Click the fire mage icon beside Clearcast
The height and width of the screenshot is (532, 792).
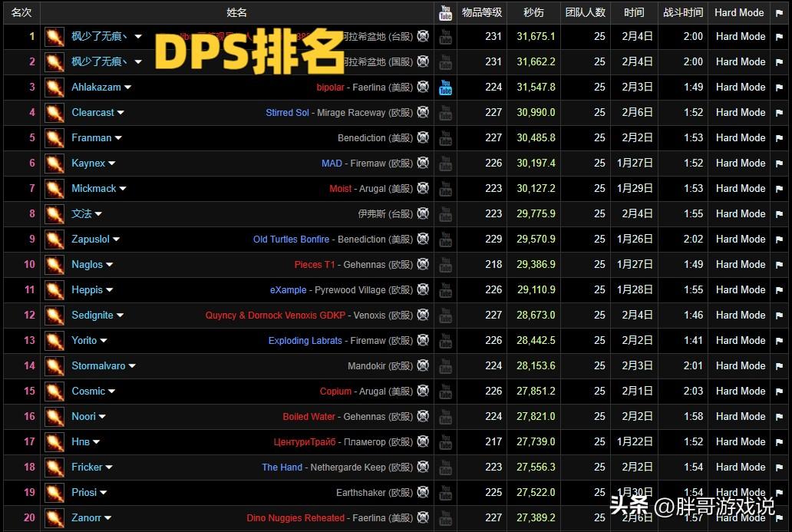pos(54,113)
